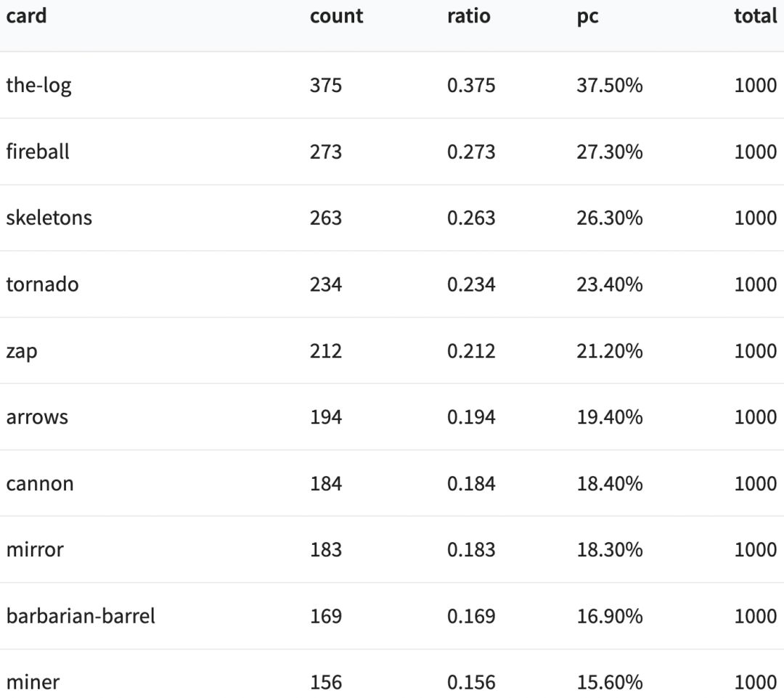The width and height of the screenshot is (784, 698).
Task: Select the count value 375
Action: [325, 86]
